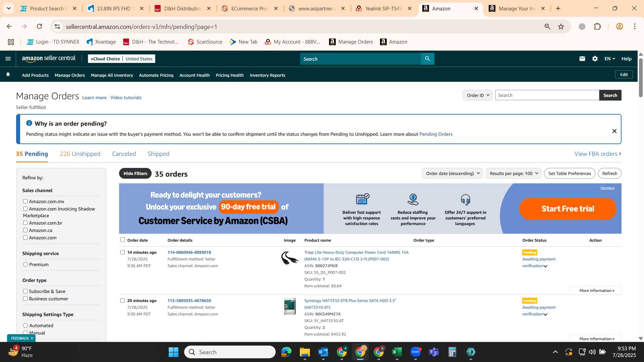Open the Results per page dropdown

[x=513, y=173]
